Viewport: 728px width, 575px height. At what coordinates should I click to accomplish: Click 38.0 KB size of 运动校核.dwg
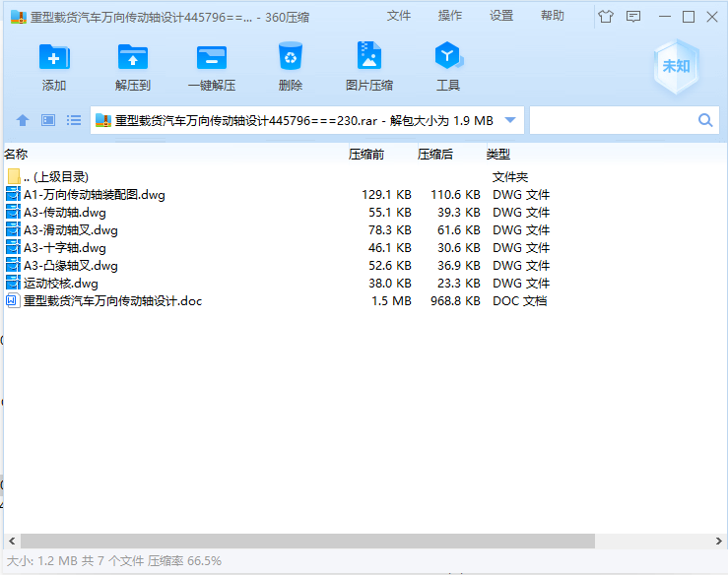[390, 283]
